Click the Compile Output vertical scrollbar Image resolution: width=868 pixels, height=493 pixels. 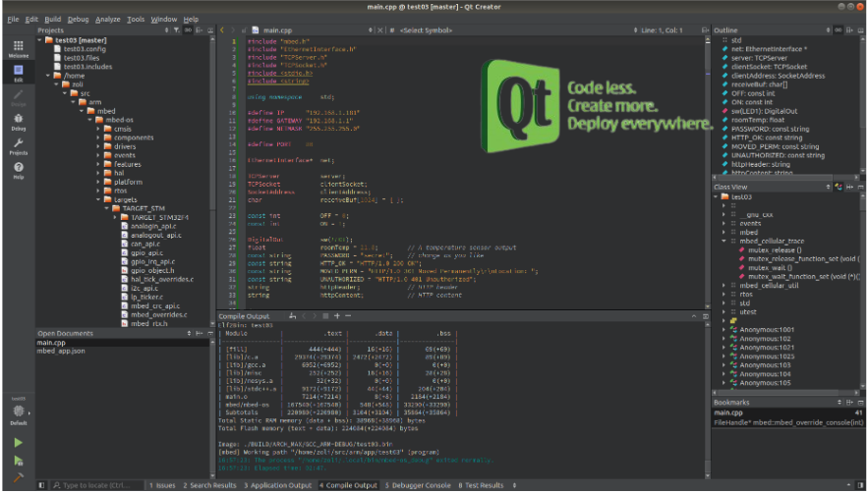[708, 401]
